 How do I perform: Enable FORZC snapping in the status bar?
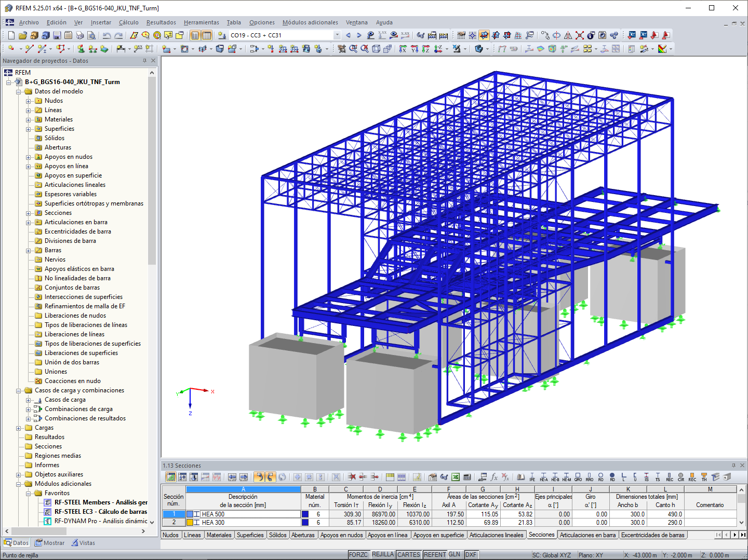click(358, 554)
